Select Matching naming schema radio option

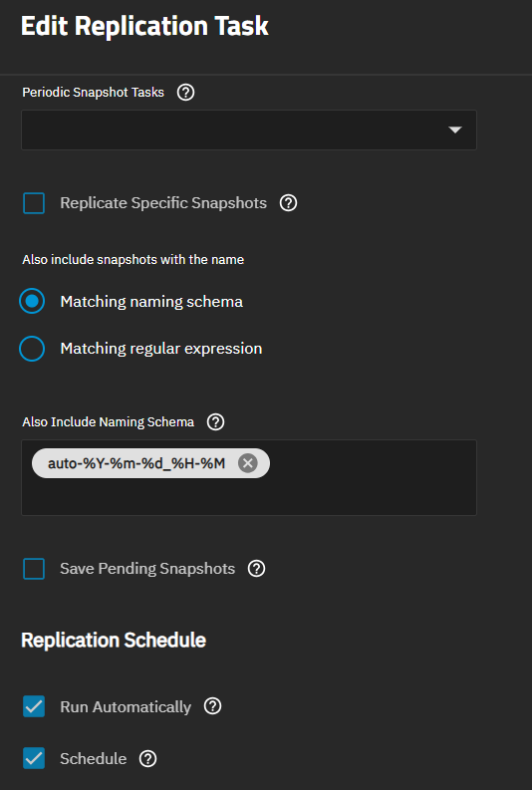32,301
